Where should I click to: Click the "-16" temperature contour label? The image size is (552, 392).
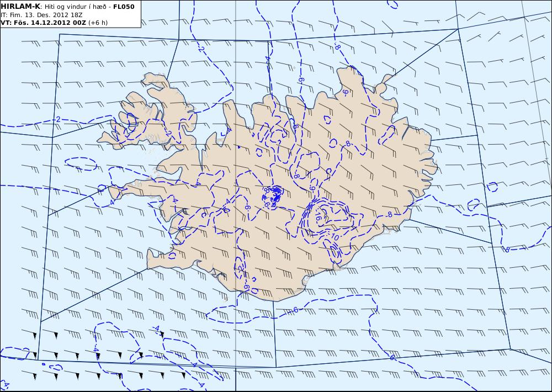317,215
